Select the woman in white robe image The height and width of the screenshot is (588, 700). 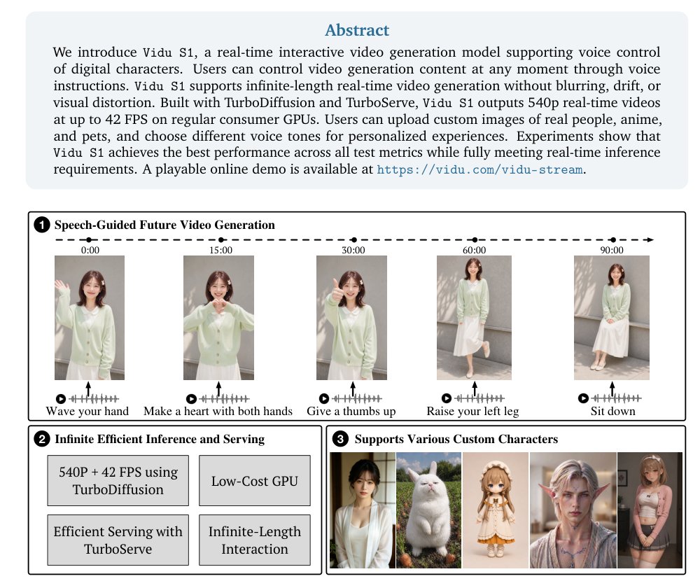click(363, 510)
